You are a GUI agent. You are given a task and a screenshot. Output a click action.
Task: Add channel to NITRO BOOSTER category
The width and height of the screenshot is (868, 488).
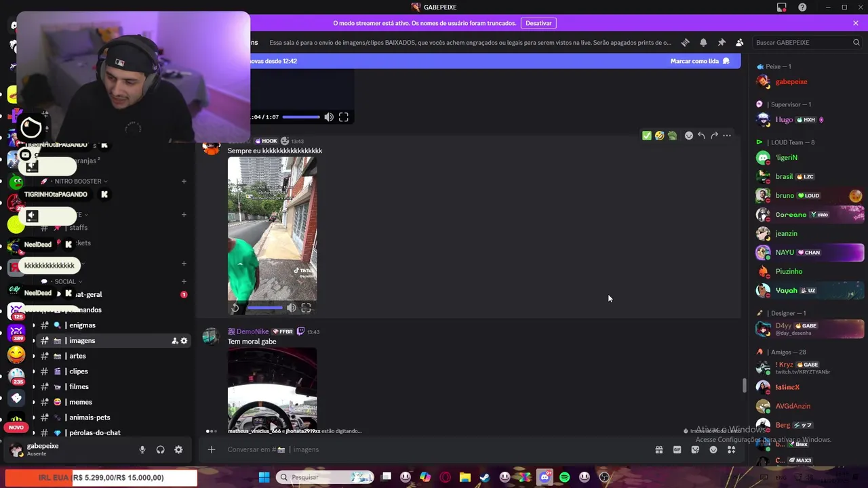point(184,181)
